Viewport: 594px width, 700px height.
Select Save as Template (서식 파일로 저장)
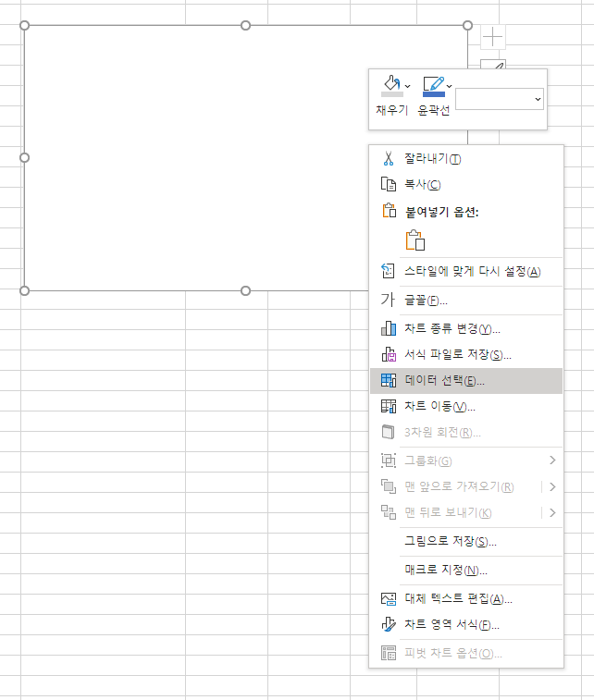(x=466, y=354)
